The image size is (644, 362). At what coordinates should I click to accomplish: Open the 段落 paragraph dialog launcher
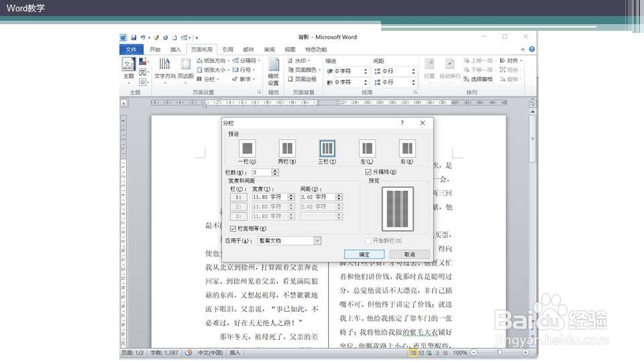click(x=415, y=93)
